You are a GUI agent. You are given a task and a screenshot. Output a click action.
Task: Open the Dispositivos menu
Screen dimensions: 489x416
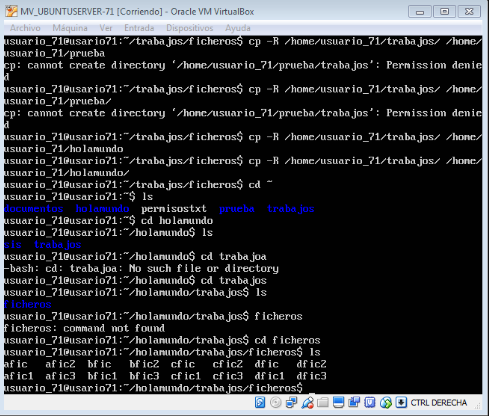tap(190, 28)
